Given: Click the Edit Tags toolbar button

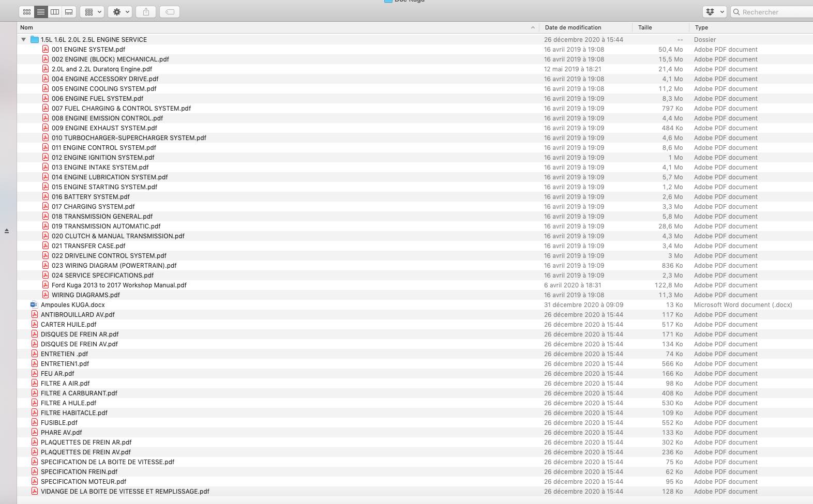Looking at the screenshot, I should click(x=170, y=12).
